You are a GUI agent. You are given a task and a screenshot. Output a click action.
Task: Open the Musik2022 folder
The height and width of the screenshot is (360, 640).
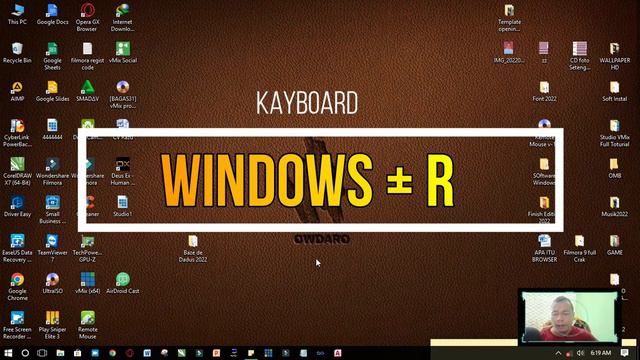pyautogui.click(x=614, y=207)
